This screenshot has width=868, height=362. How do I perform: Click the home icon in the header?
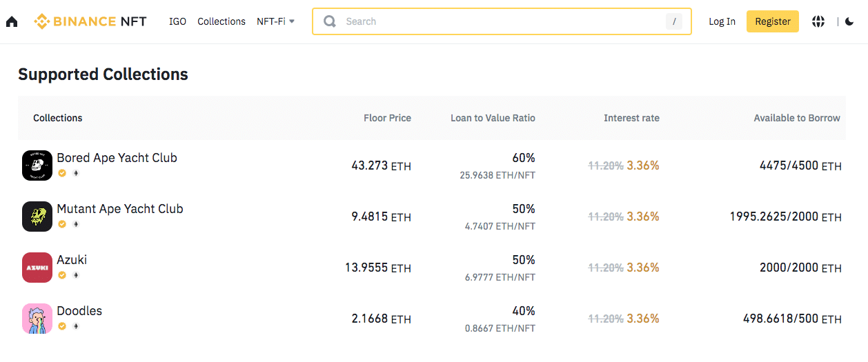pyautogui.click(x=12, y=21)
